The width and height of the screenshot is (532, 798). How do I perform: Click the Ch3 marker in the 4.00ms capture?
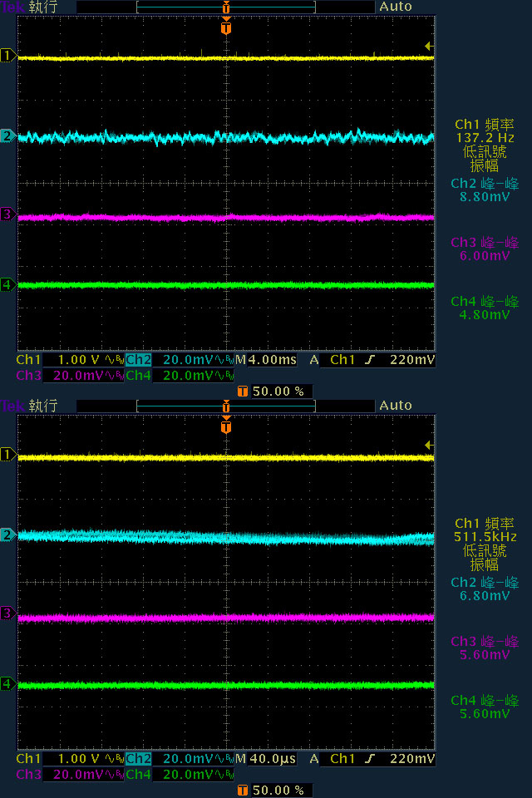point(7,214)
